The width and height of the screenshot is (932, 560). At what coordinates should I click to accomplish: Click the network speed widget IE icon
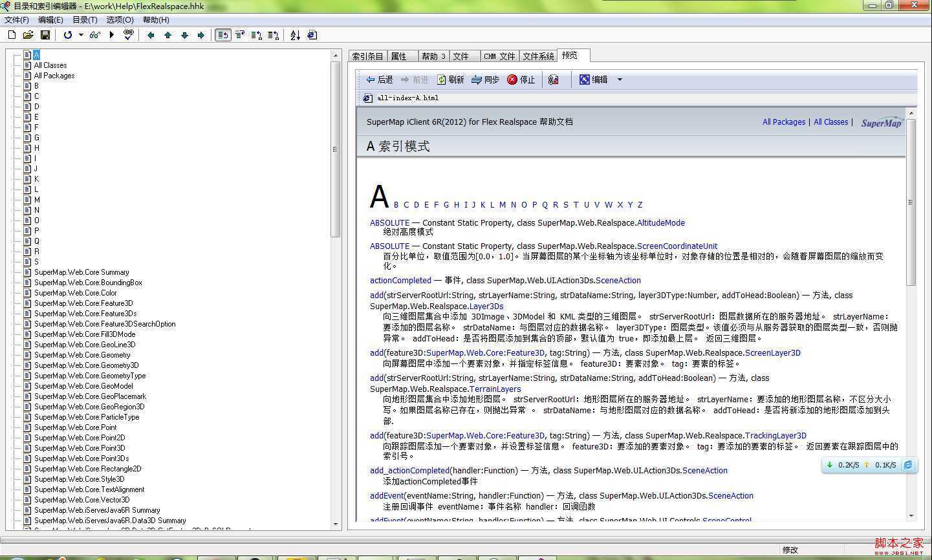(x=908, y=465)
